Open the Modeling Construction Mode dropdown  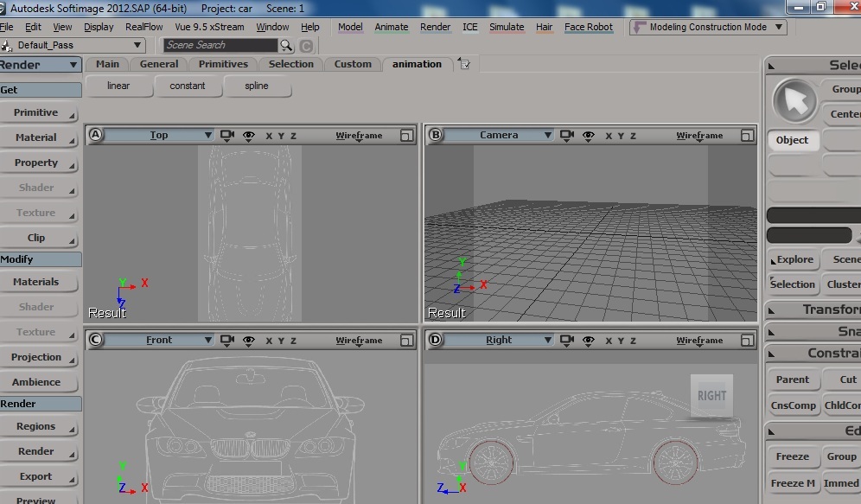tap(779, 27)
